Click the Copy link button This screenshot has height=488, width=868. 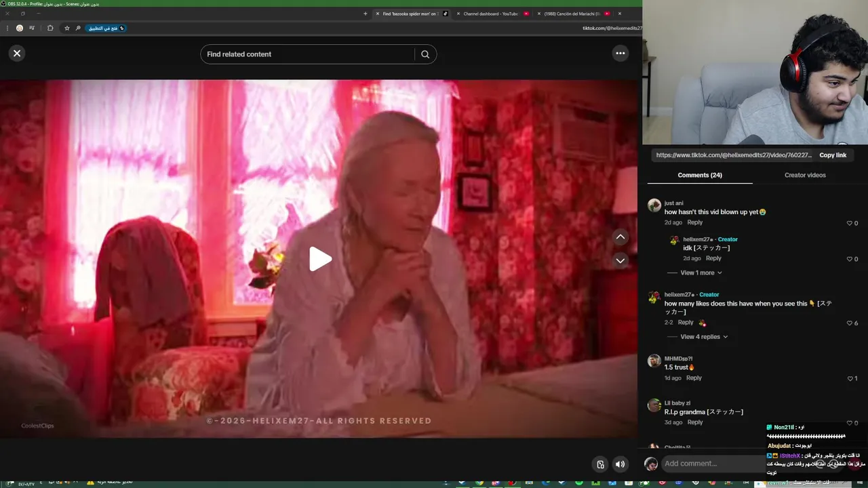(x=833, y=155)
